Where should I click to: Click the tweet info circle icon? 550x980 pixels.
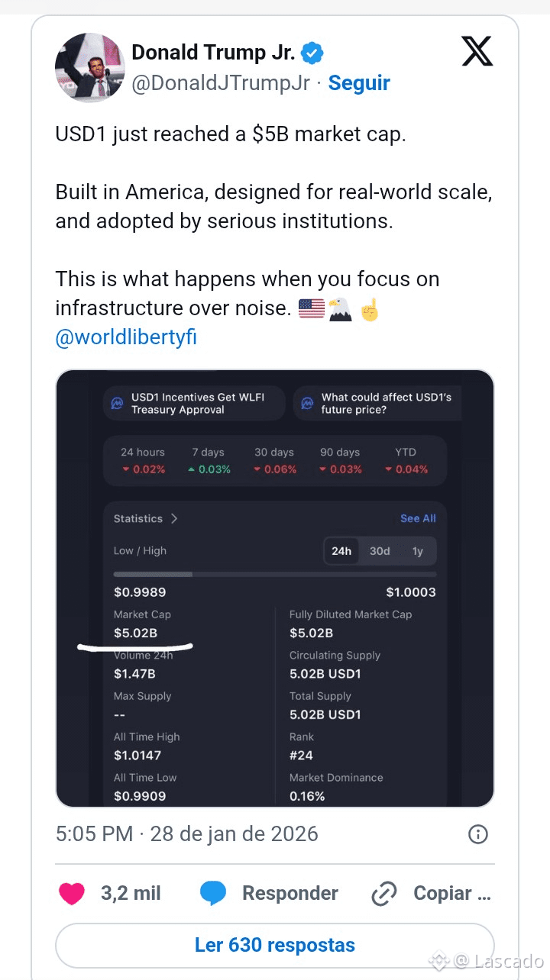point(477,833)
